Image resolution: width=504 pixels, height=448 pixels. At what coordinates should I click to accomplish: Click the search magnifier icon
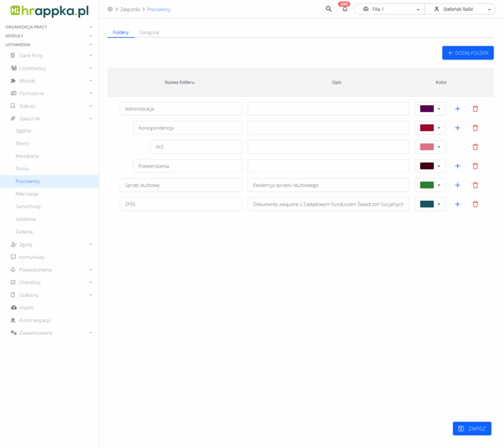(329, 9)
